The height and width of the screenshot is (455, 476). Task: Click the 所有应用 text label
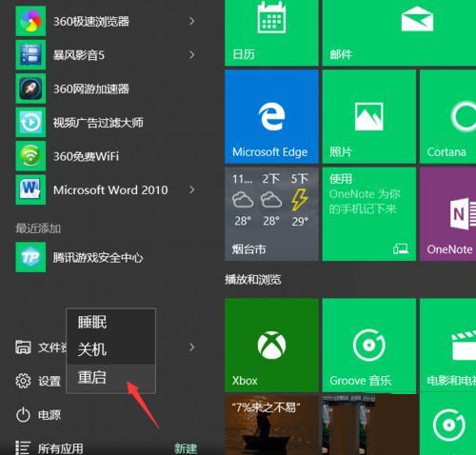coord(61,448)
